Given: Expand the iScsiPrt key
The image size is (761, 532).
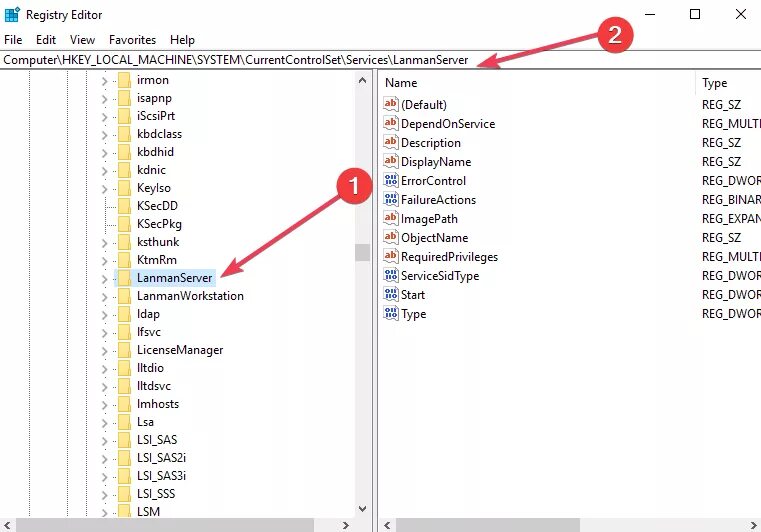Looking at the screenshot, I should [104, 117].
